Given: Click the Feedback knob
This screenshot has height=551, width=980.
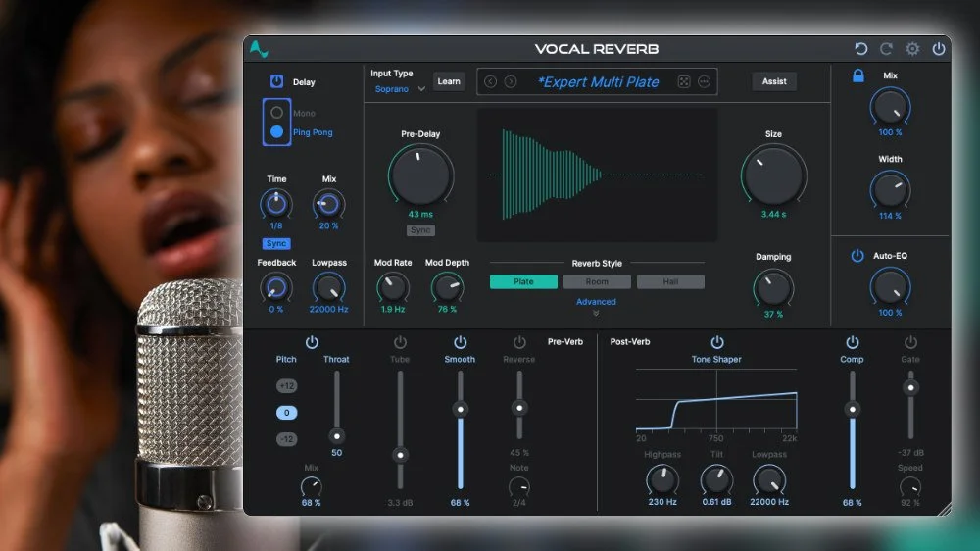Looking at the screenshot, I should coord(276,287).
